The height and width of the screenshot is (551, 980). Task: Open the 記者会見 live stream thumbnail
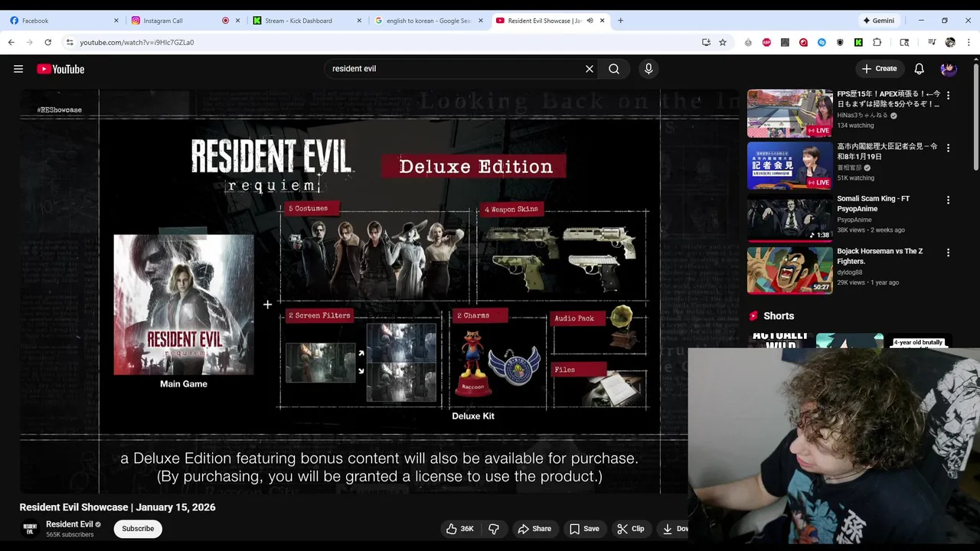click(790, 165)
